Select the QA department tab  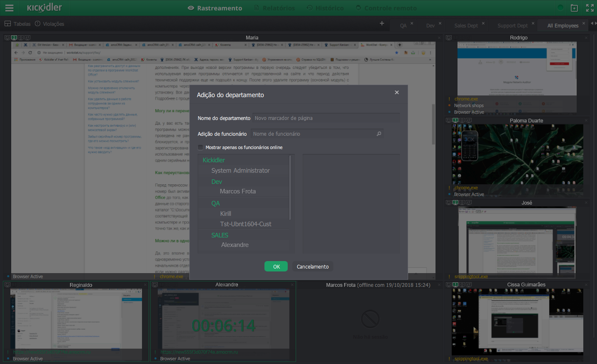click(x=403, y=25)
